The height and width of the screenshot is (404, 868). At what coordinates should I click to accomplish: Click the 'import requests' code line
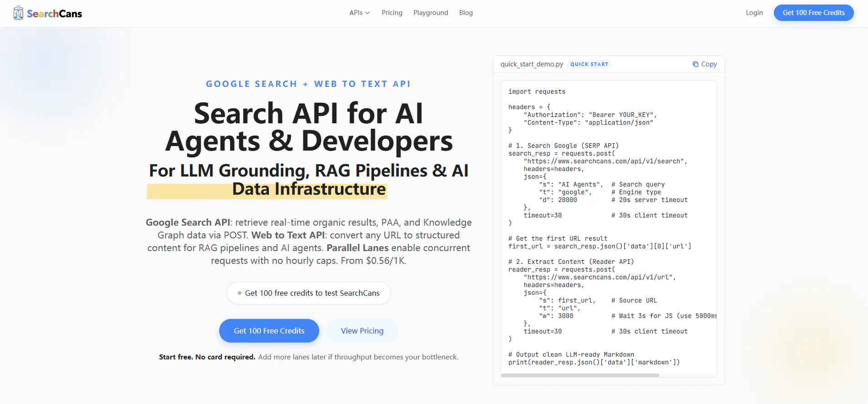click(x=537, y=91)
